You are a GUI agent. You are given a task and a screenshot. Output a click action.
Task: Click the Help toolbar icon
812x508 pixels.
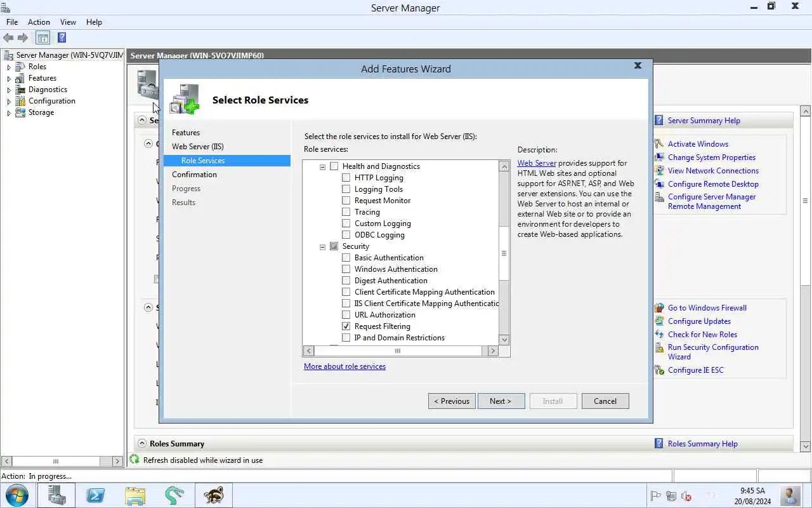coord(62,38)
